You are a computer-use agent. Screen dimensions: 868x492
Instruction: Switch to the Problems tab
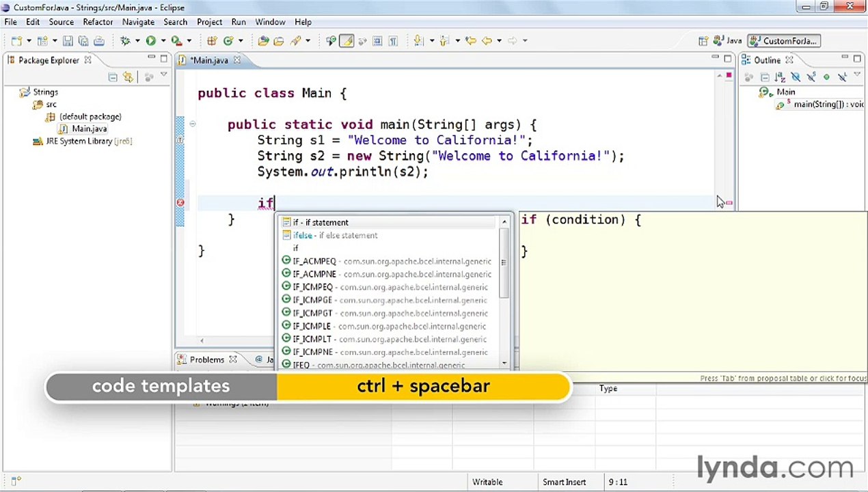click(206, 359)
